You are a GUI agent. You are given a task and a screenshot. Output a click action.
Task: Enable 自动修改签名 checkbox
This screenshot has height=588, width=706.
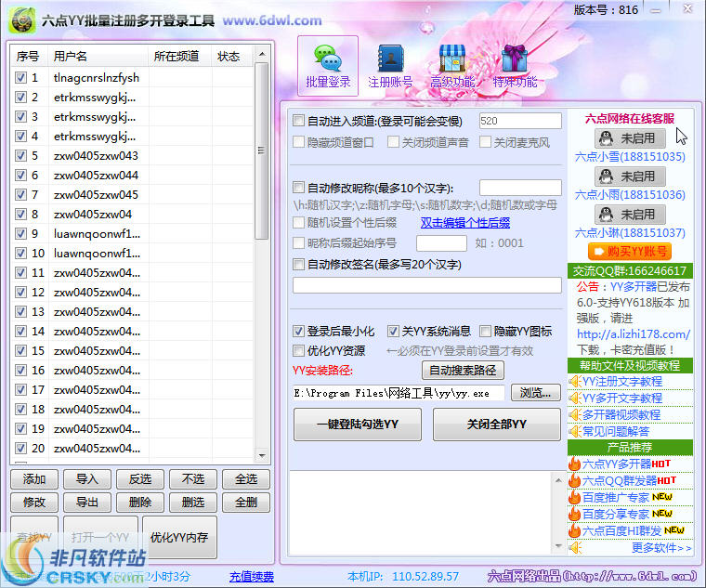298,265
